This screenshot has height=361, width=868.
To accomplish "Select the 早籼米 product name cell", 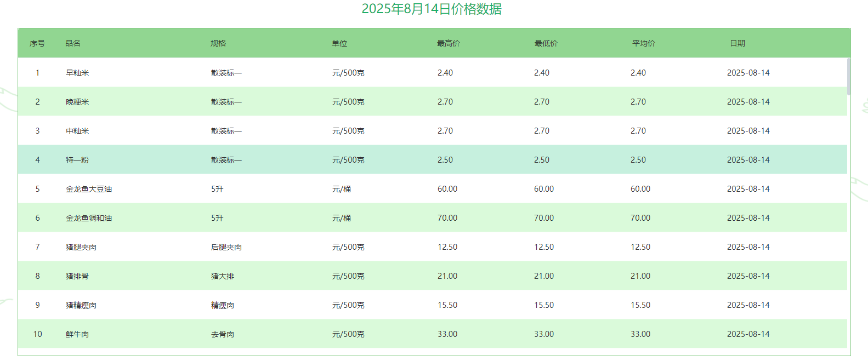I will 77,73.
